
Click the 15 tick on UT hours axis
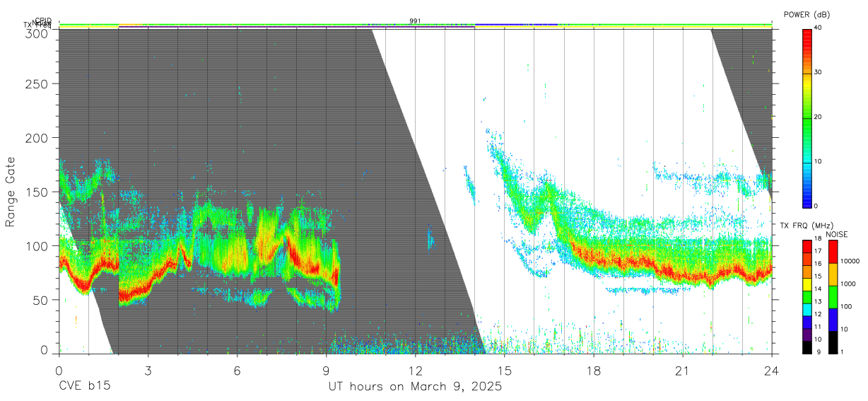coord(505,371)
